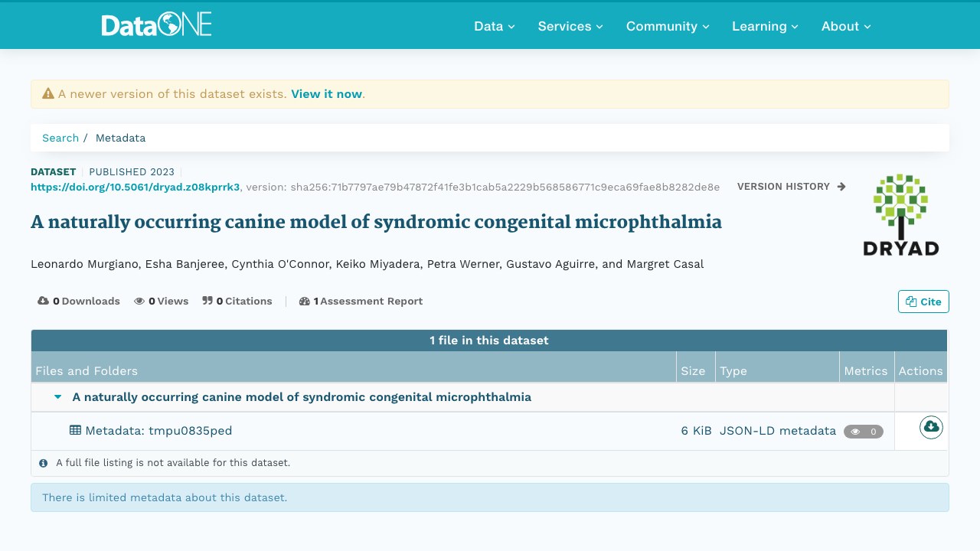Viewport: 980px width, 551px height.
Task: Click the Views eye icon in the metrics
Action: (x=139, y=302)
